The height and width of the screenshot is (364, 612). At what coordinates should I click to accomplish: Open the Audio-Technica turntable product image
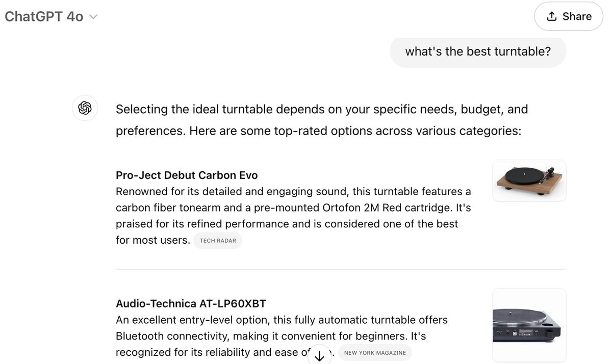(529, 325)
